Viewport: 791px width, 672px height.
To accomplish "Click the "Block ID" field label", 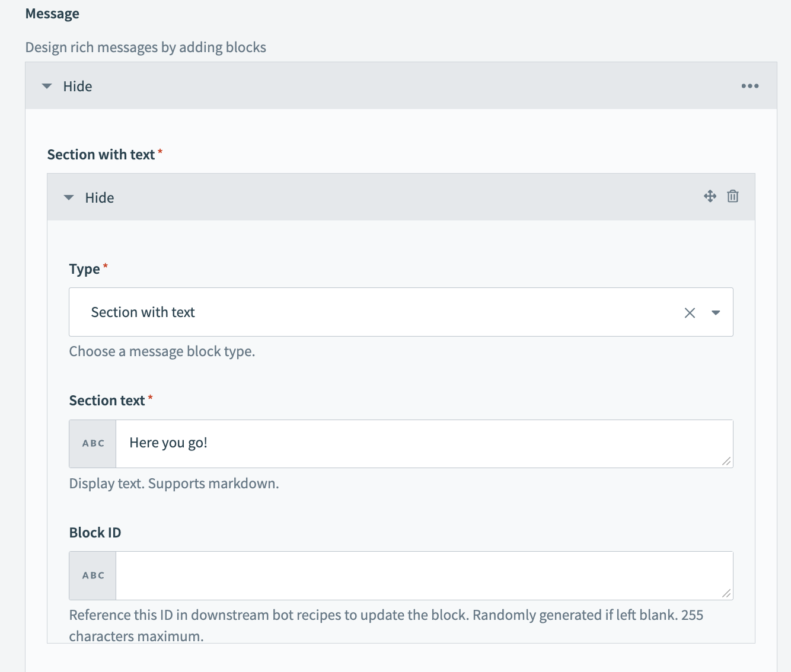I will [x=95, y=533].
